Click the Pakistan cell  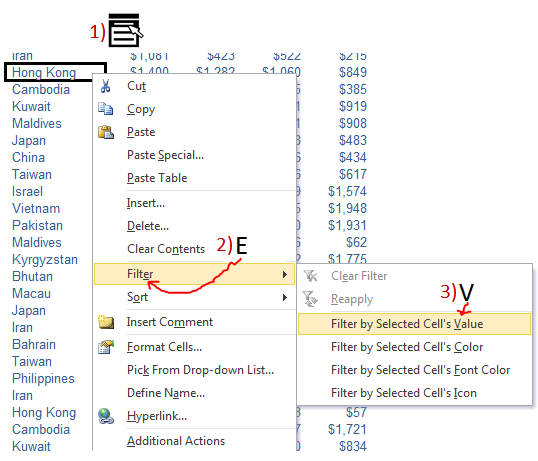(x=37, y=226)
